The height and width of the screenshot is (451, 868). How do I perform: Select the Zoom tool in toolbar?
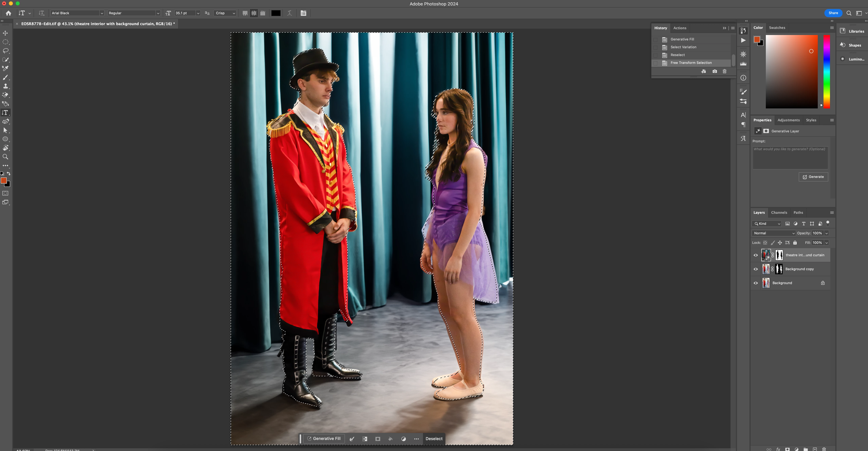tap(5, 157)
